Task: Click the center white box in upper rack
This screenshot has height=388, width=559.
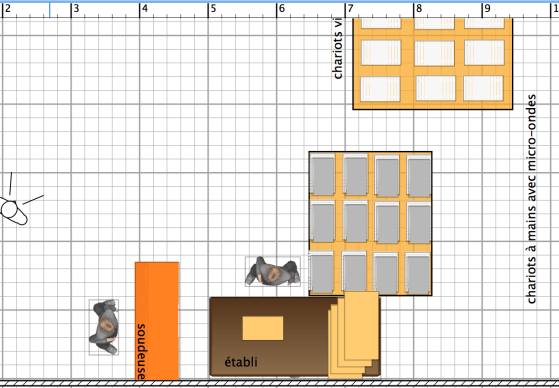Action: click(434, 53)
